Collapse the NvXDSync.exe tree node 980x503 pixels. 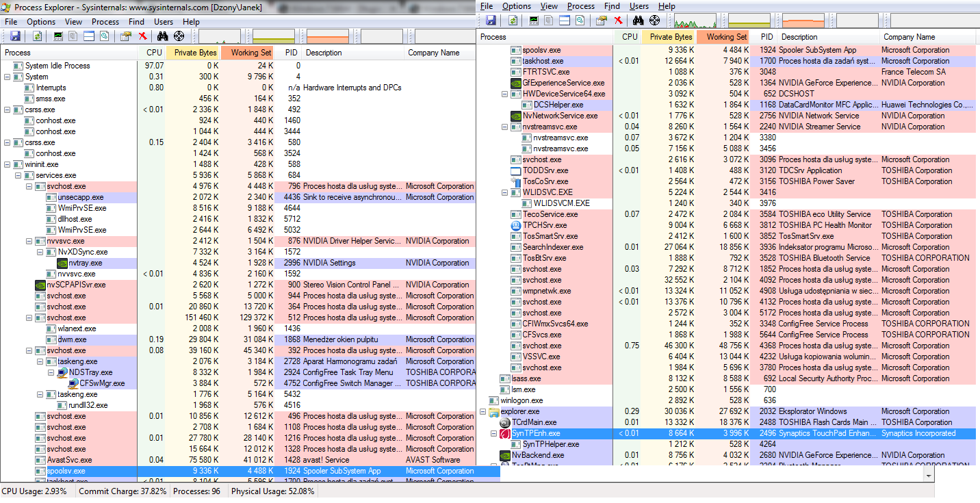point(40,252)
